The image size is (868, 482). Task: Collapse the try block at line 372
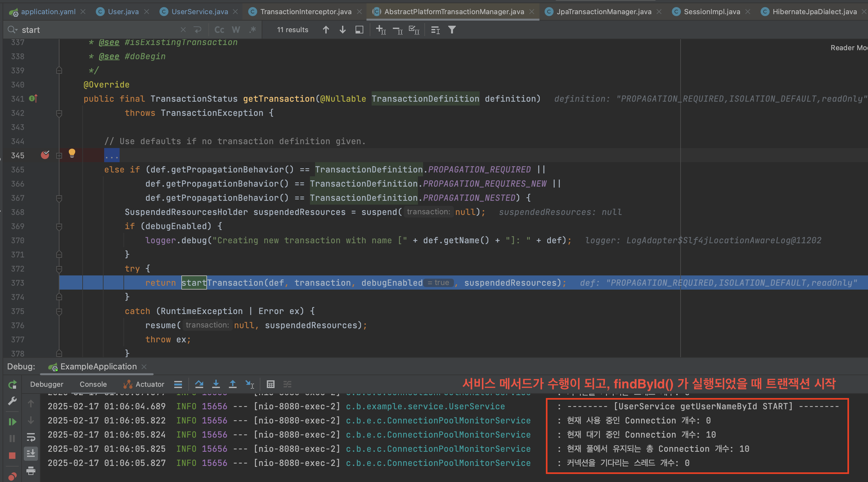point(59,269)
